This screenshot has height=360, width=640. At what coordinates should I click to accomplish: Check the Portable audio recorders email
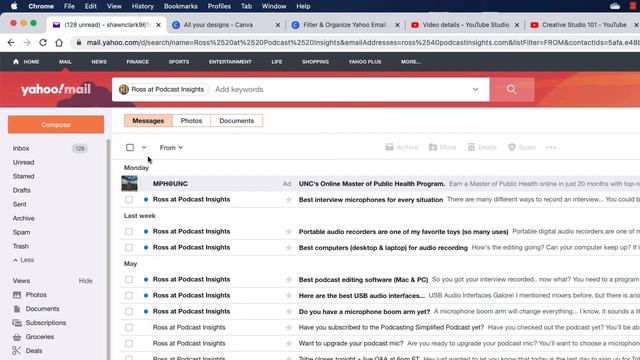click(x=129, y=231)
